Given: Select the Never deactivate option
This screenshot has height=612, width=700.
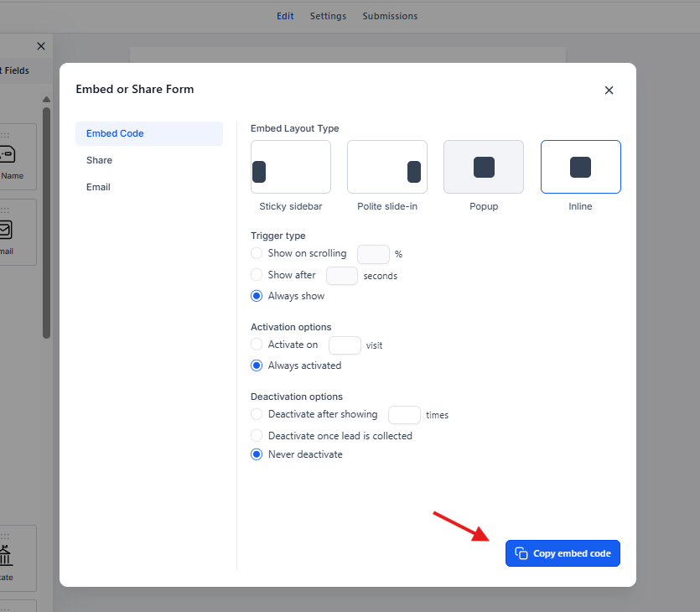Looking at the screenshot, I should pos(257,454).
